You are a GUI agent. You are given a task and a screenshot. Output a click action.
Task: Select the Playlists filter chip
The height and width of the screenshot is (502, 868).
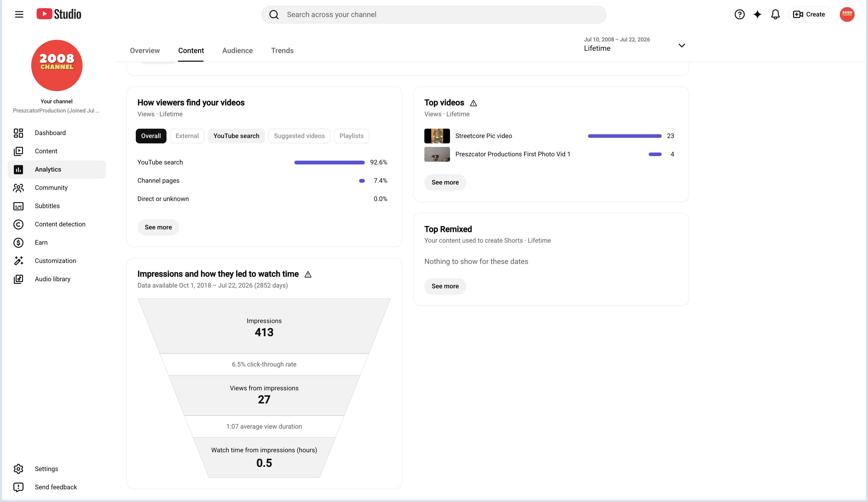pos(351,136)
